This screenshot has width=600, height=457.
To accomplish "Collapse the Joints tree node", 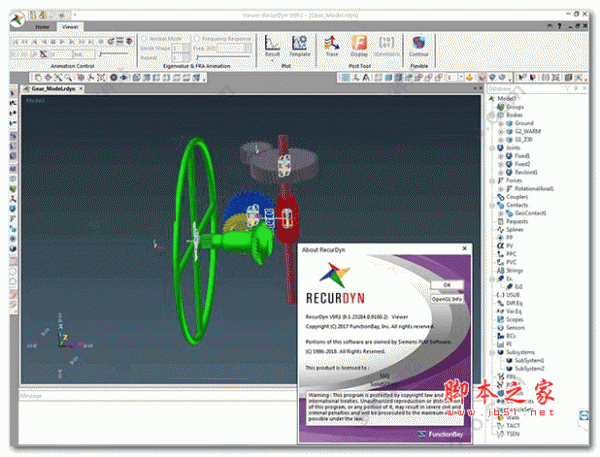I will pyautogui.click(x=492, y=148).
